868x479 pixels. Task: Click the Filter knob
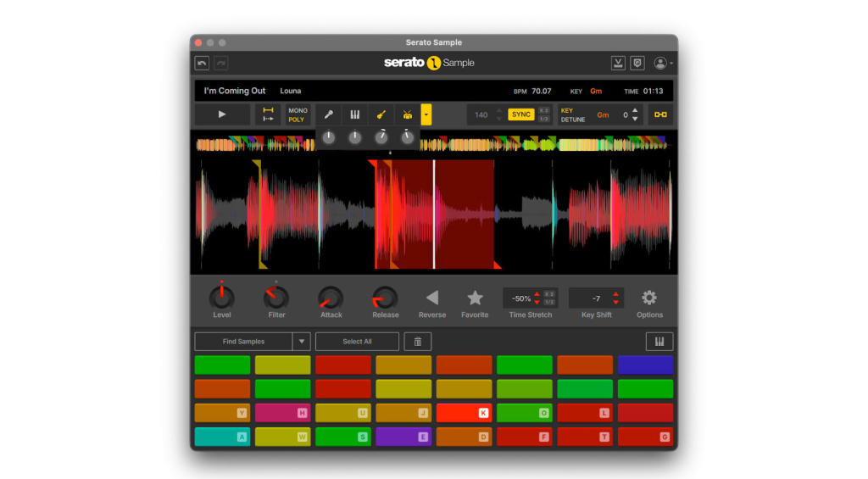(275, 298)
